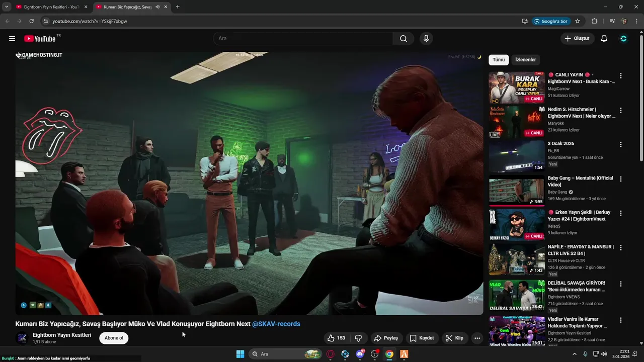Open options for Burak Kara live video
Viewport: 644px width, 362px height.
(620, 76)
